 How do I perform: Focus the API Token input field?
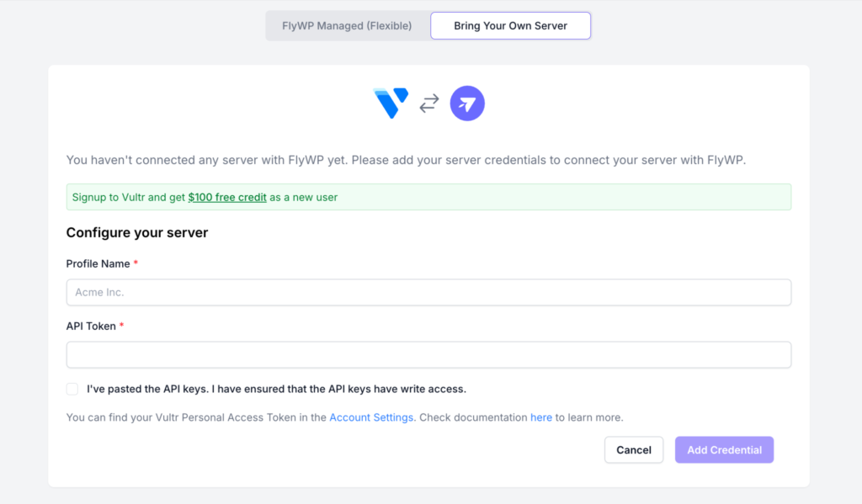[x=428, y=354]
